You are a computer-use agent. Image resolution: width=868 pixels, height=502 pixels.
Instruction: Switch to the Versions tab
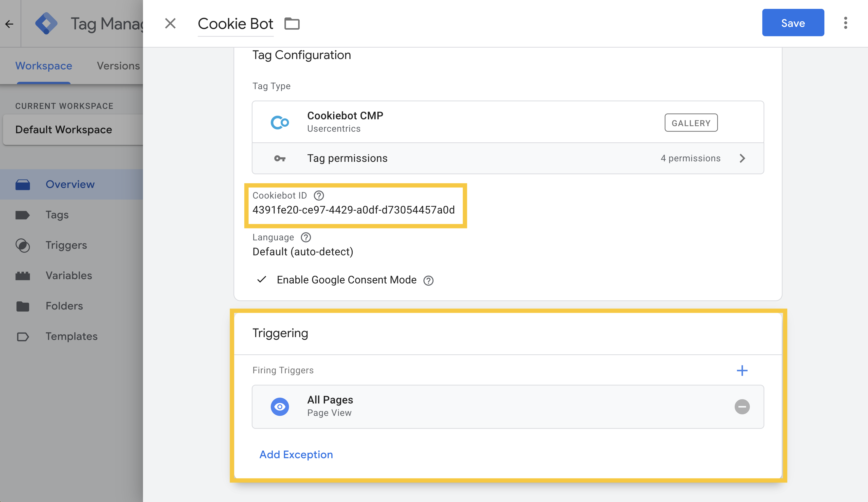(118, 65)
